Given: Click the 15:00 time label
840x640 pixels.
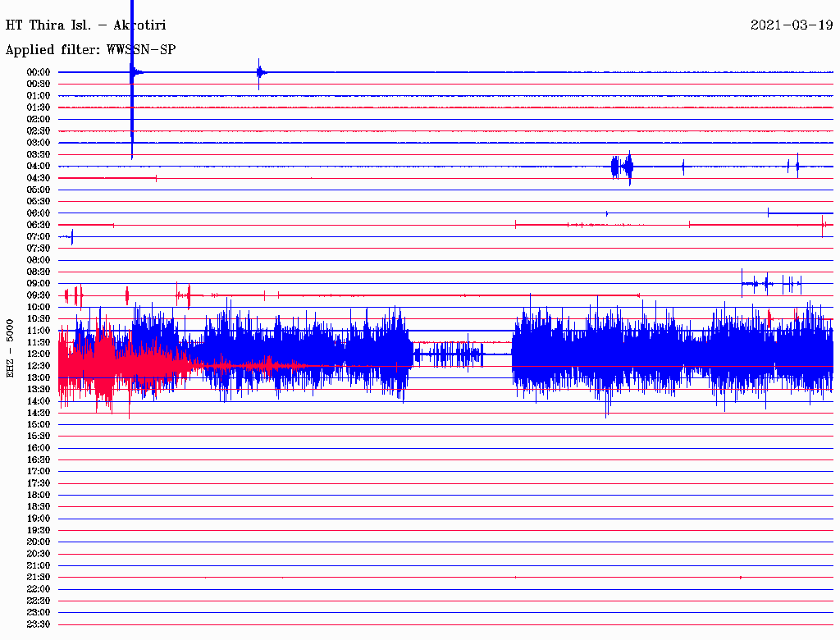Looking at the screenshot, I should pyautogui.click(x=39, y=424).
